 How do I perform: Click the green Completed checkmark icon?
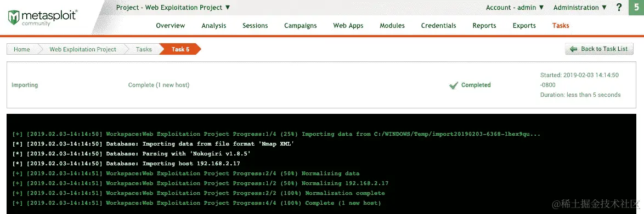[454, 85]
